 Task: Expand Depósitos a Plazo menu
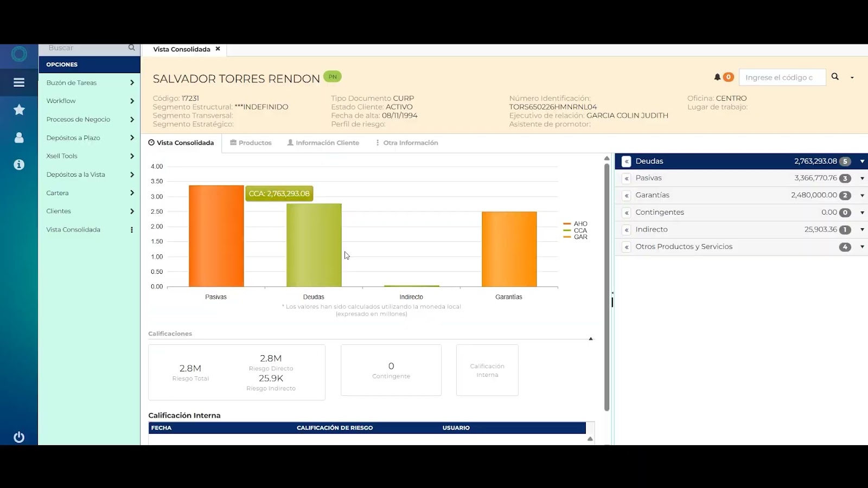click(x=89, y=138)
